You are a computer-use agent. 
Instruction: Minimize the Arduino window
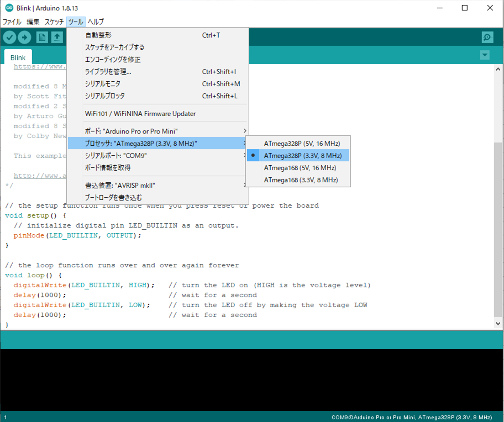440,8
